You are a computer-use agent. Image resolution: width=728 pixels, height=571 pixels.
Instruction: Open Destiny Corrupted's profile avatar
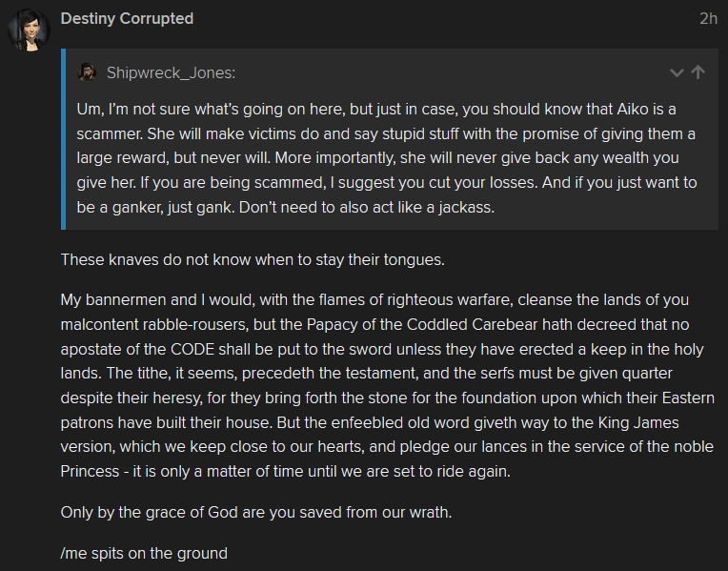(29, 31)
